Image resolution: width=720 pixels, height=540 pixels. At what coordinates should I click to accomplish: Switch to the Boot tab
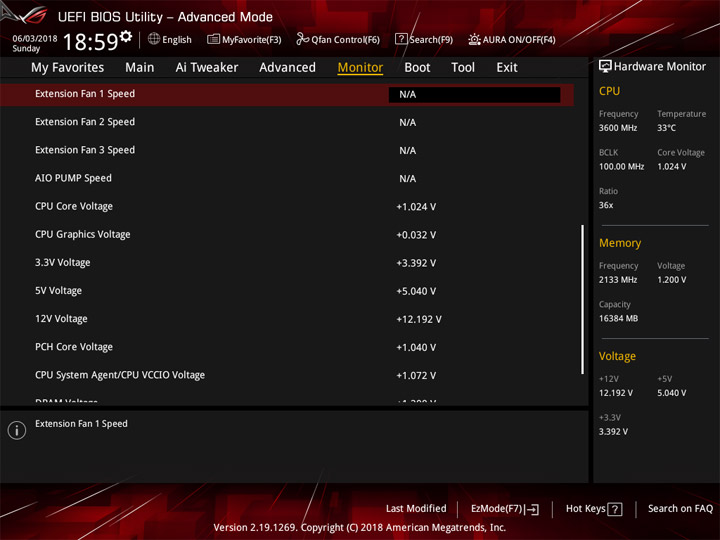point(417,68)
